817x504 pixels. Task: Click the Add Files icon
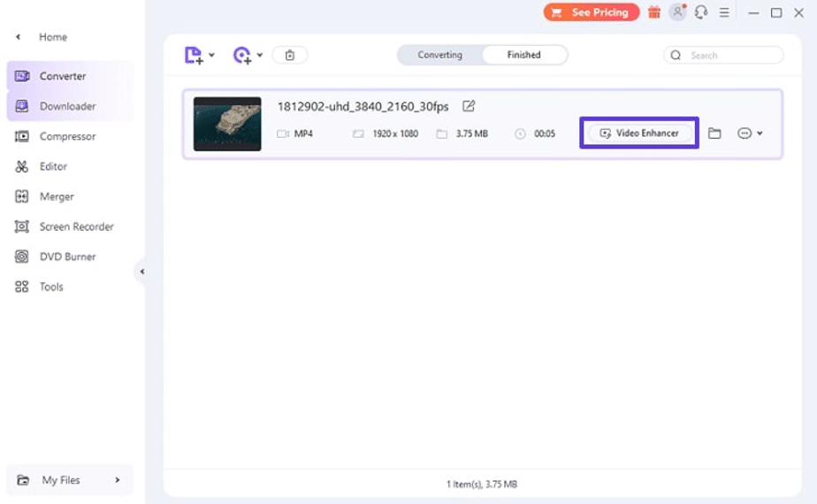coord(194,55)
